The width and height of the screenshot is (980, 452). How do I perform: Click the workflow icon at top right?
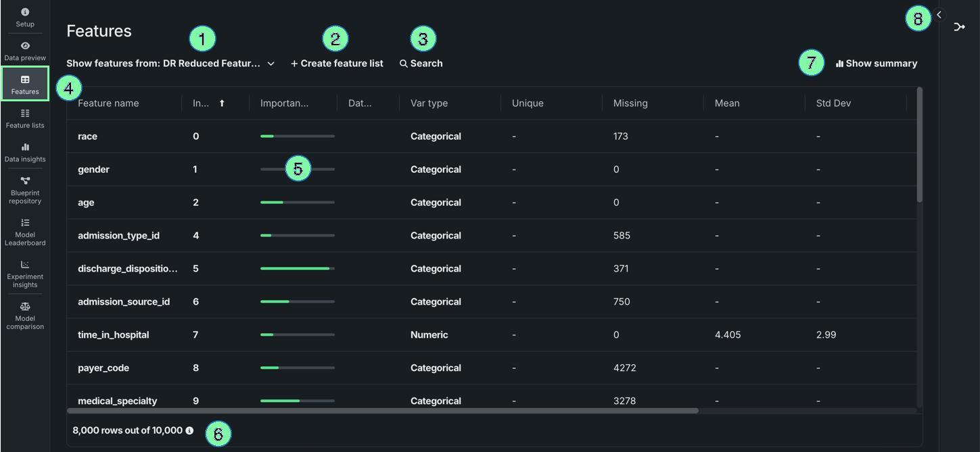point(959,27)
